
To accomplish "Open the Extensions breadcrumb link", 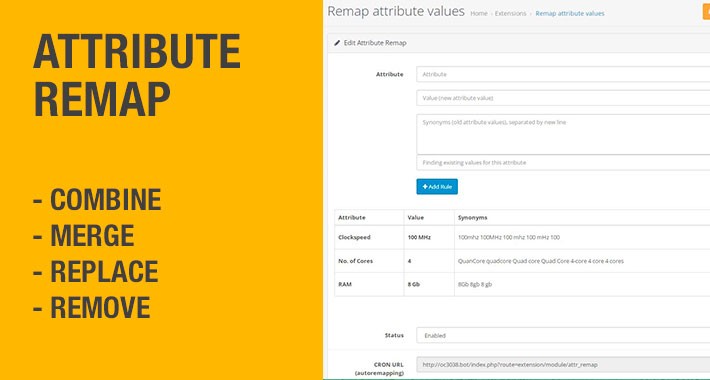I will 510,14.
